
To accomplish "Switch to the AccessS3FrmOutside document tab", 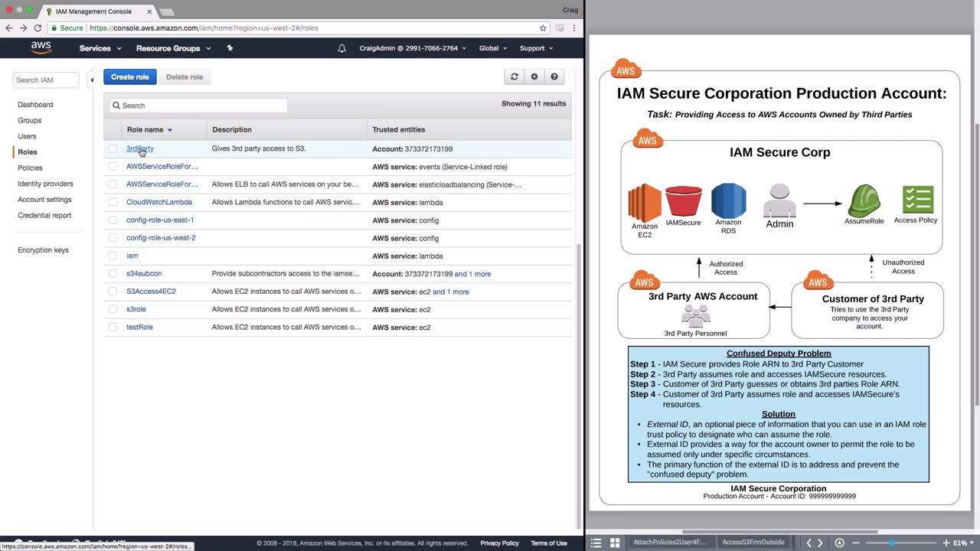I will tap(753, 543).
